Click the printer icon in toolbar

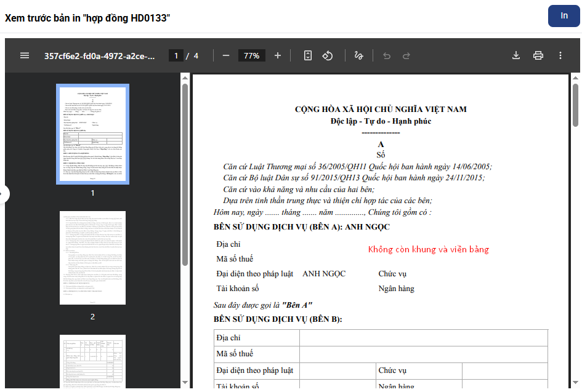click(x=538, y=55)
